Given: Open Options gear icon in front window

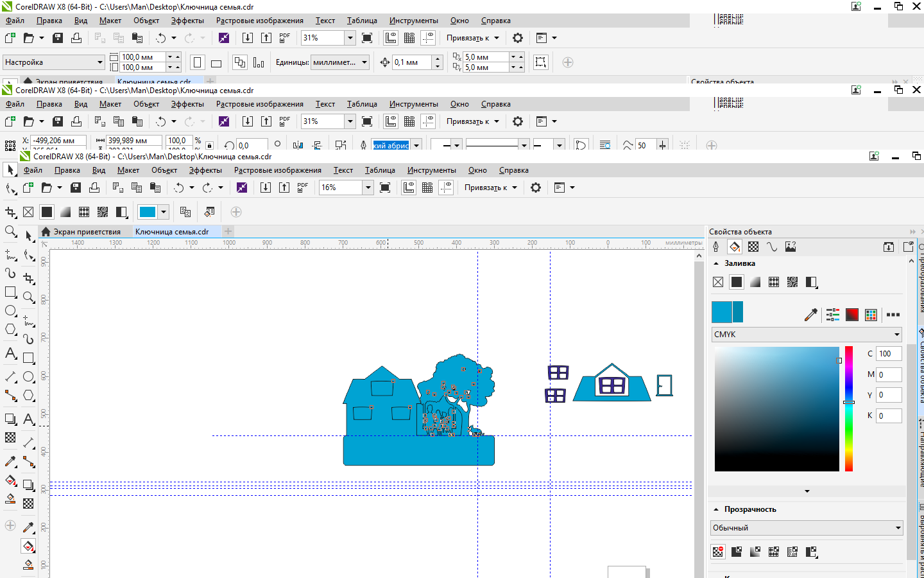Looking at the screenshot, I should (536, 188).
